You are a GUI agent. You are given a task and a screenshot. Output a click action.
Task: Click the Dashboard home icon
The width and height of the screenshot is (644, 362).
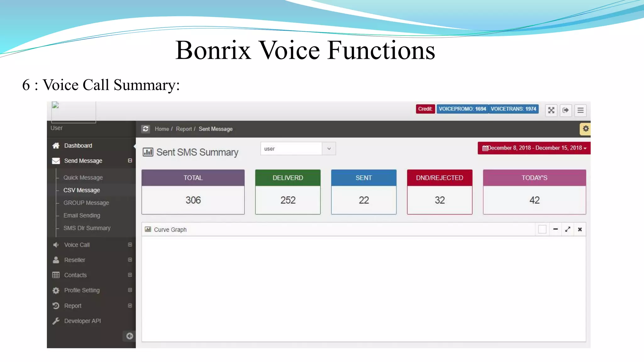56,145
